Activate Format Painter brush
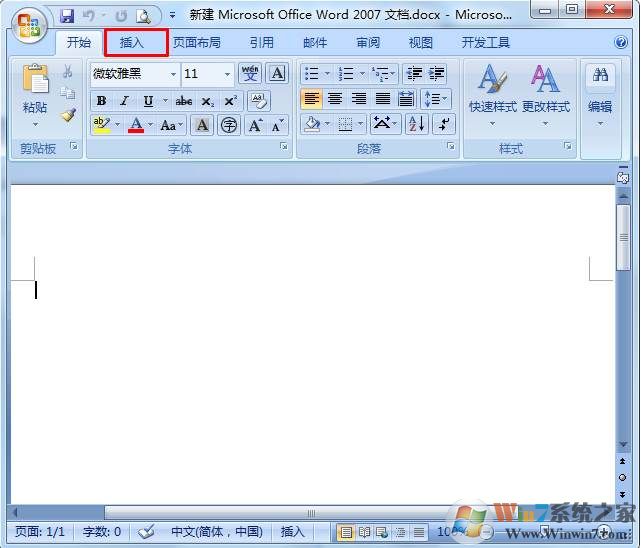The image size is (643, 548). 68,115
